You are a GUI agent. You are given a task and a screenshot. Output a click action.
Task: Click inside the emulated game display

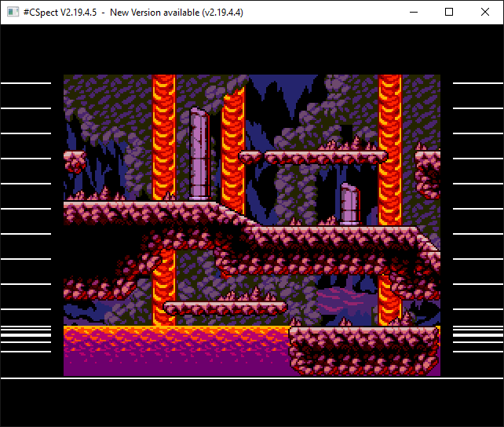tap(252, 225)
